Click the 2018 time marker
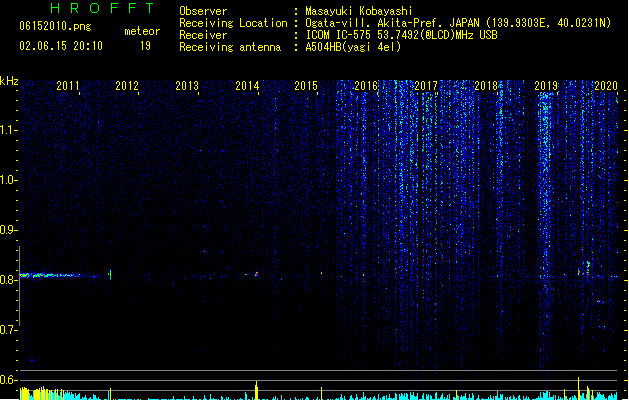Viewport: 629px width, 400px height. coord(486,86)
